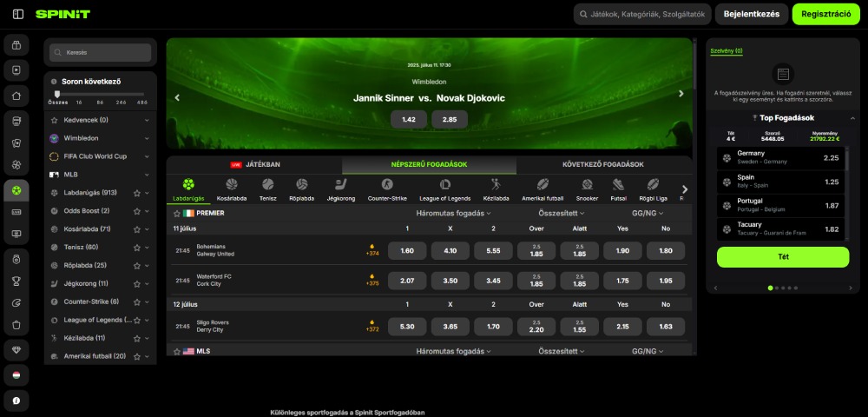The image size is (868, 417).
Task: Star the Kosárlabda (71) category as favorite
Action: coord(136,229)
